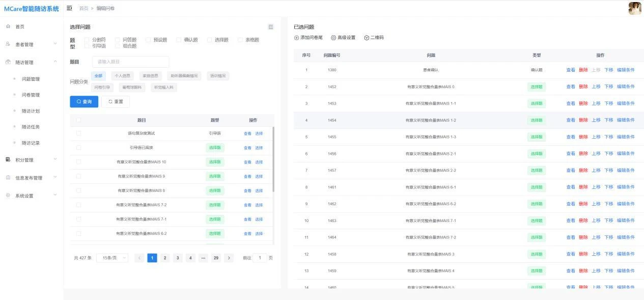Screen dimensions: 644x300
Task: Click the magnifier icon in 查询 button
Action: pyautogui.click(x=79, y=102)
